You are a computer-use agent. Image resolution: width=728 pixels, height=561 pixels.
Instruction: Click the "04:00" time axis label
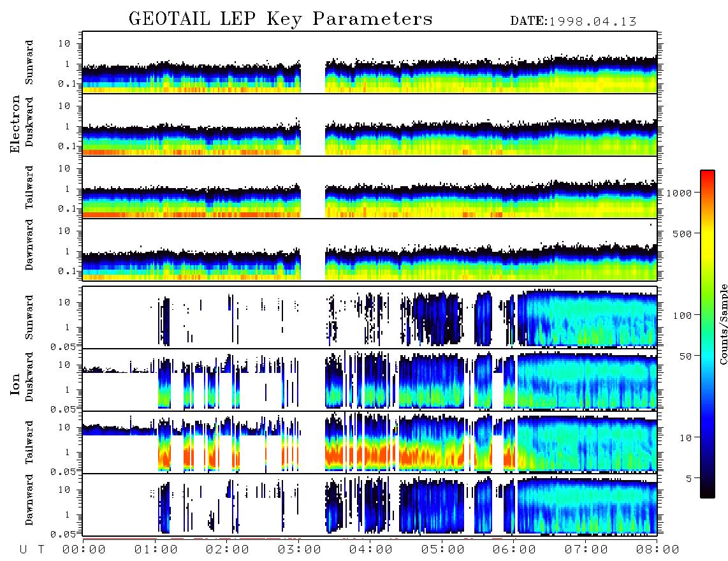371,550
